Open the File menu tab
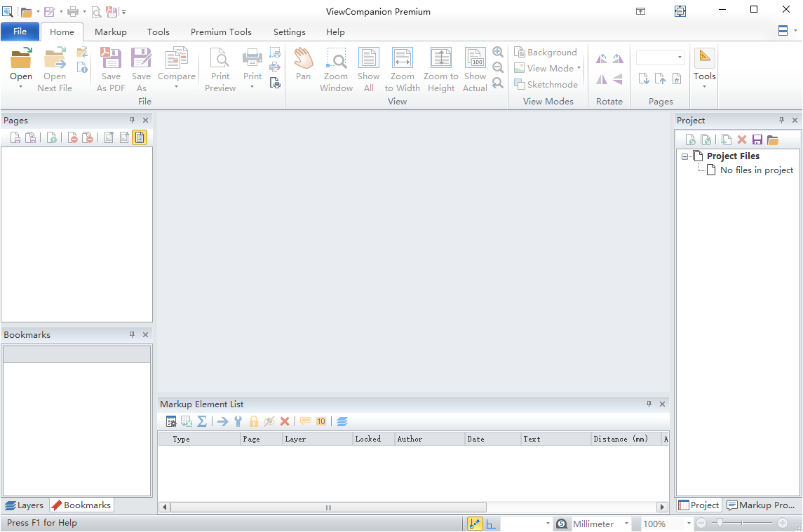 pos(20,32)
